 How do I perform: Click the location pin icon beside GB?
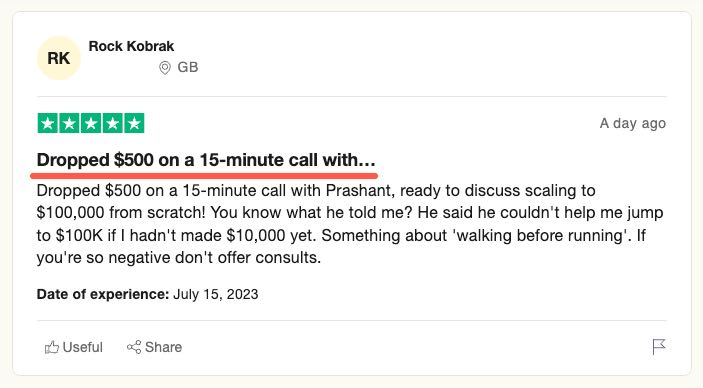coord(165,68)
